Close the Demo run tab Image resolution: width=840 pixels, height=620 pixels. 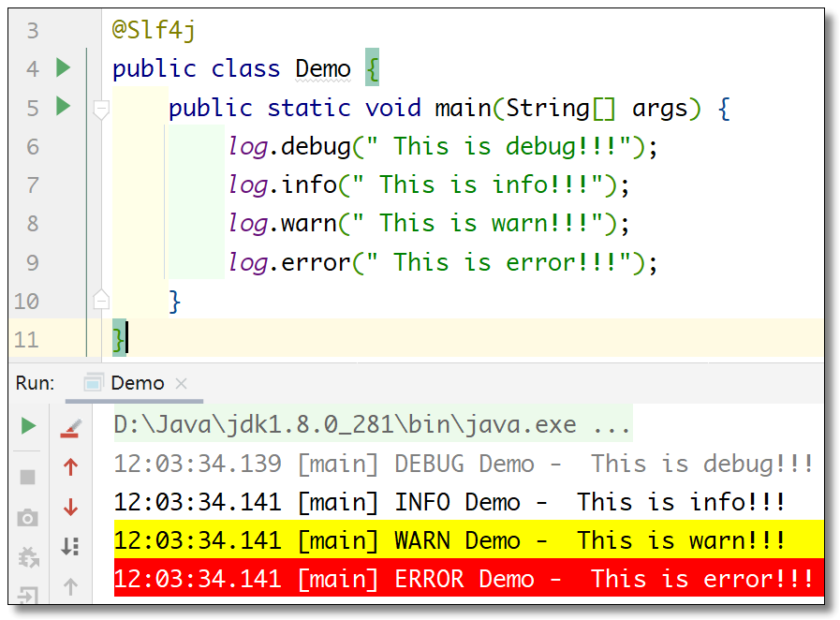point(181,383)
